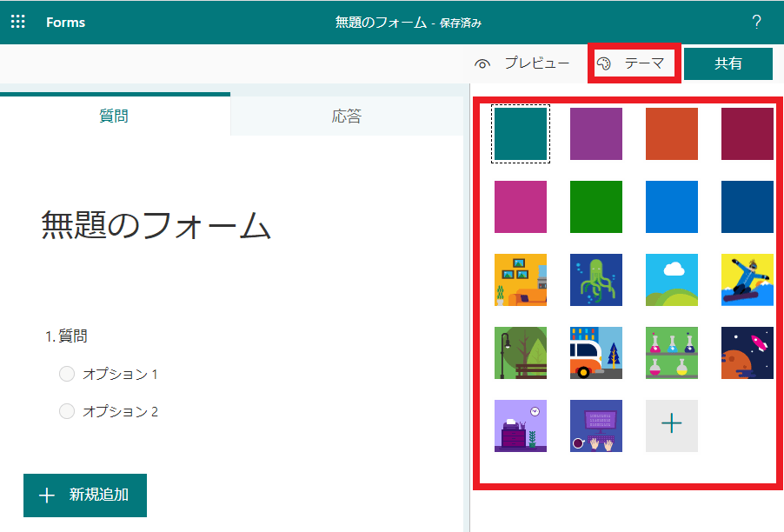Screen dimensions: 784x532
Task: Click the theme palette icon
Action: point(604,64)
